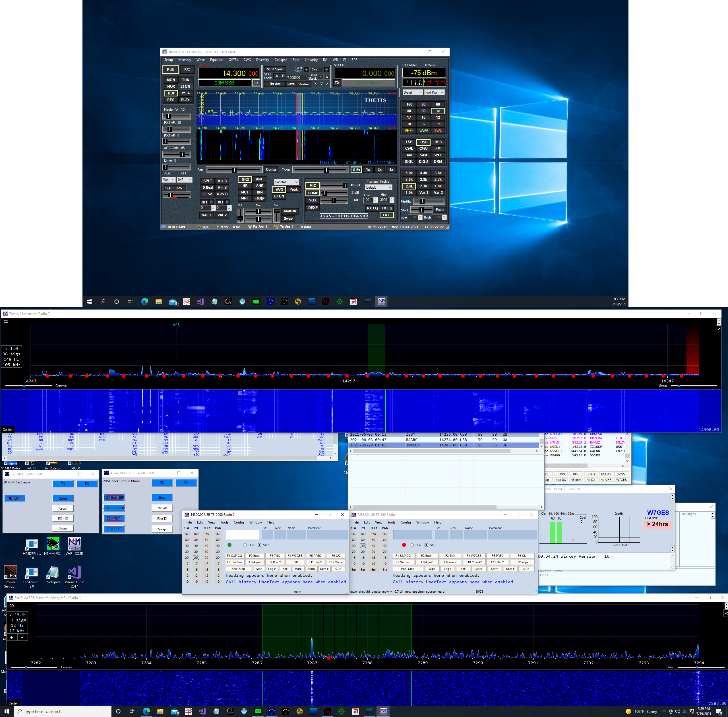Screen dimensions: 728x717
Task: Click callsign entry field in TS-2000 Radio 2 window
Action: (242, 535)
